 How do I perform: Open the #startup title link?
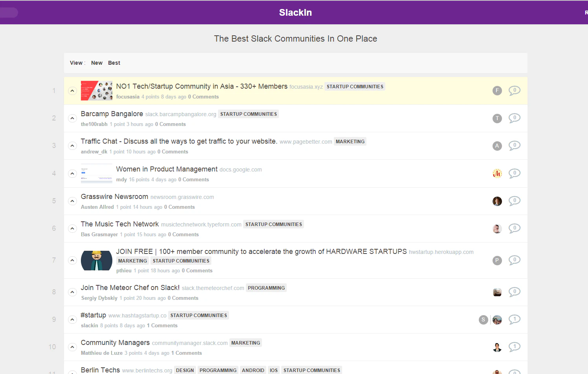tap(93, 315)
